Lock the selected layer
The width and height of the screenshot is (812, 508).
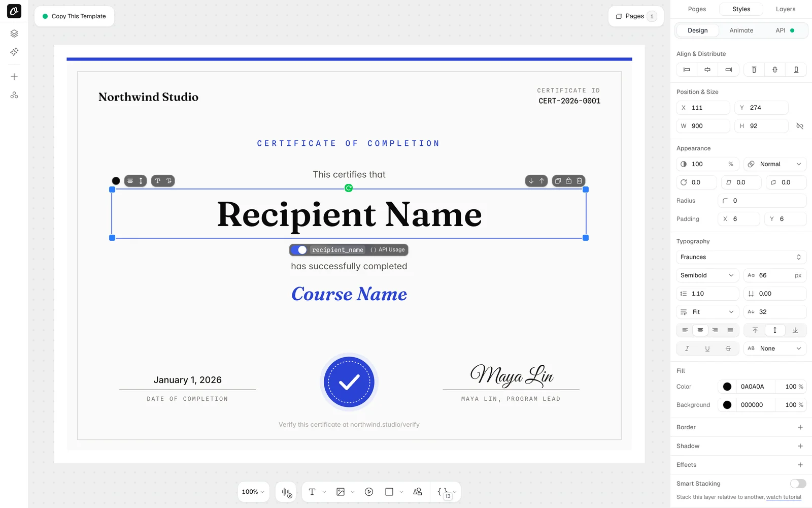(568, 181)
